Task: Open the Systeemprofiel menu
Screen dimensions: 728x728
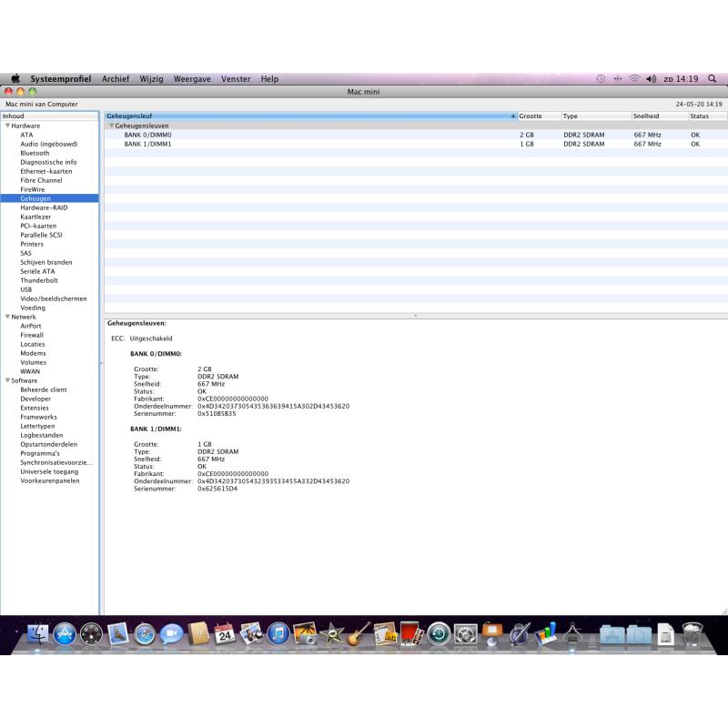Action: [60, 79]
